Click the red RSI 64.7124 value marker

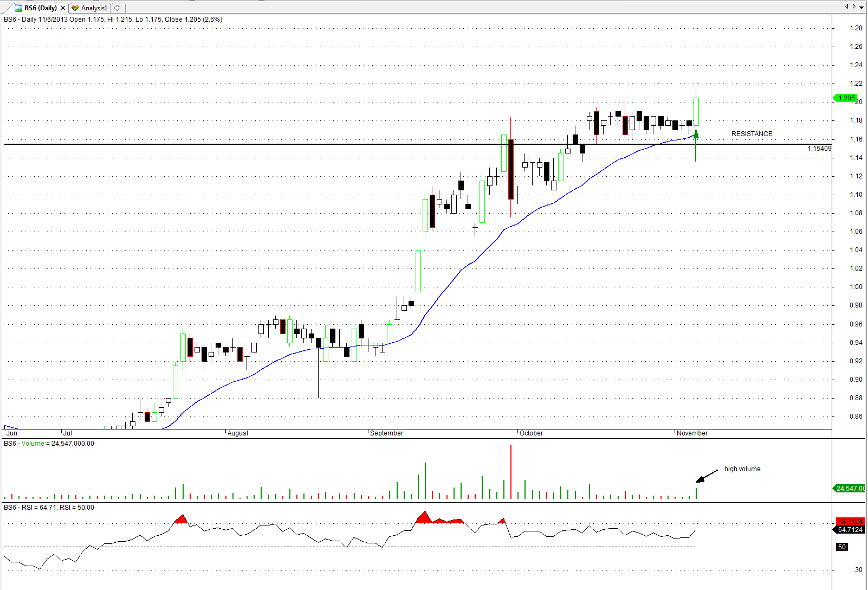point(850,522)
